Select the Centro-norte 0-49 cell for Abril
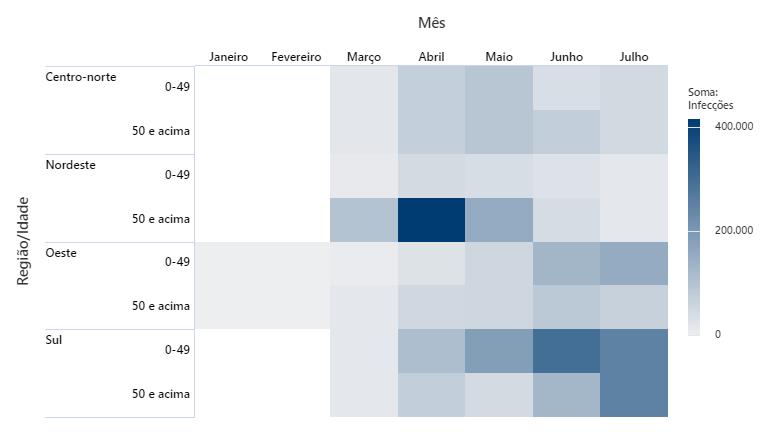Image resolution: width=768 pixels, height=432 pixels. 431,88
